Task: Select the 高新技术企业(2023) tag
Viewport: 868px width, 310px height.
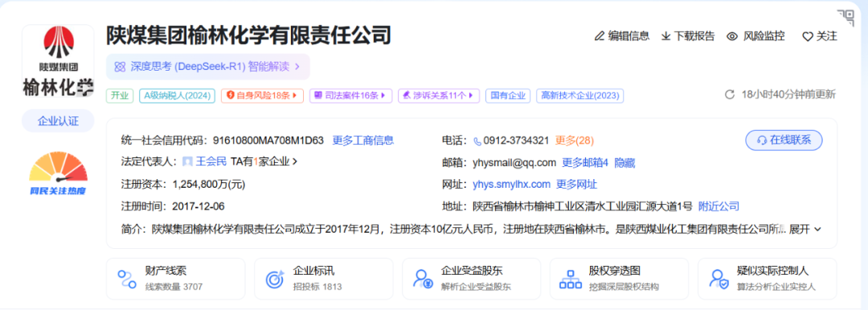Action: [x=580, y=96]
